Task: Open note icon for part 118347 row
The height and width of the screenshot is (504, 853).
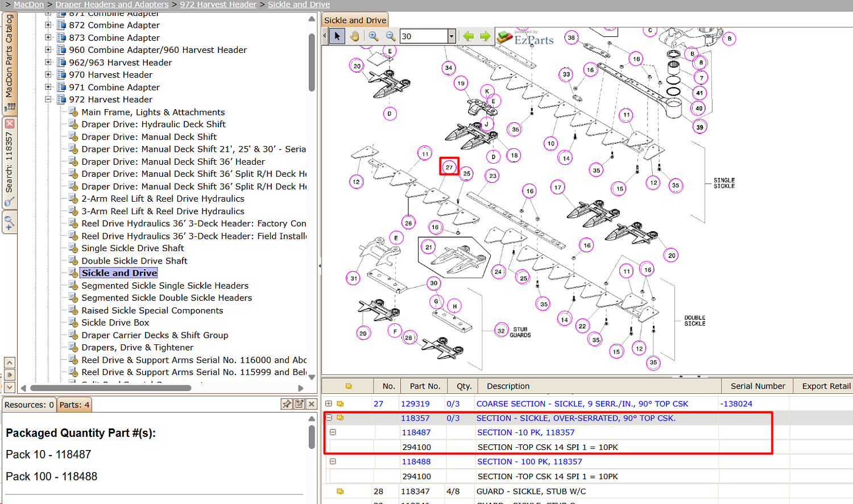Action: pyautogui.click(x=340, y=491)
